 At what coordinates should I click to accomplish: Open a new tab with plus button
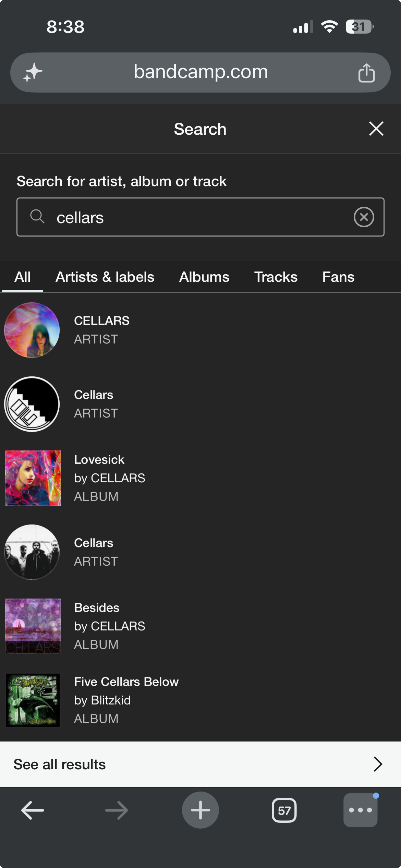pos(200,810)
